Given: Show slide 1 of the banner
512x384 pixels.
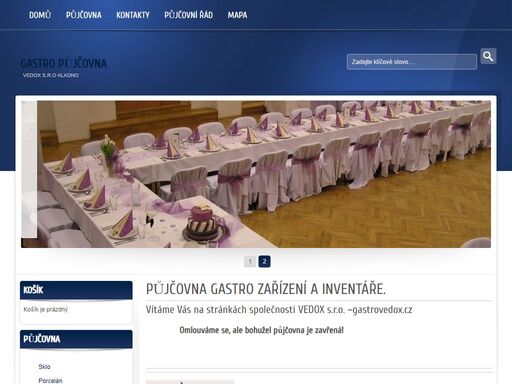Looking at the screenshot, I should 250,261.
